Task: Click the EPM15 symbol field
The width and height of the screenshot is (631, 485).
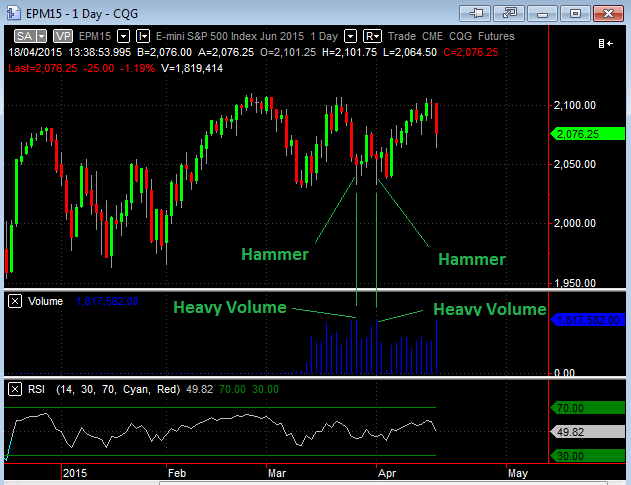Action: point(95,36)
